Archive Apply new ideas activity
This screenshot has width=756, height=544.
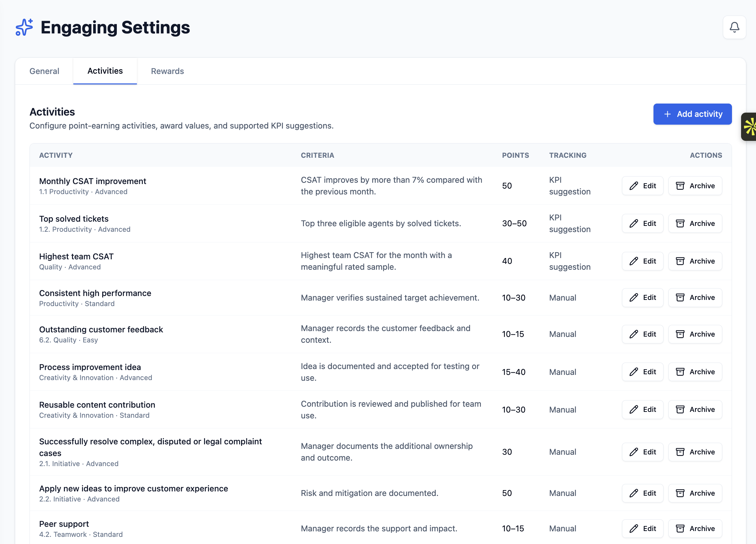coord(695,493)
